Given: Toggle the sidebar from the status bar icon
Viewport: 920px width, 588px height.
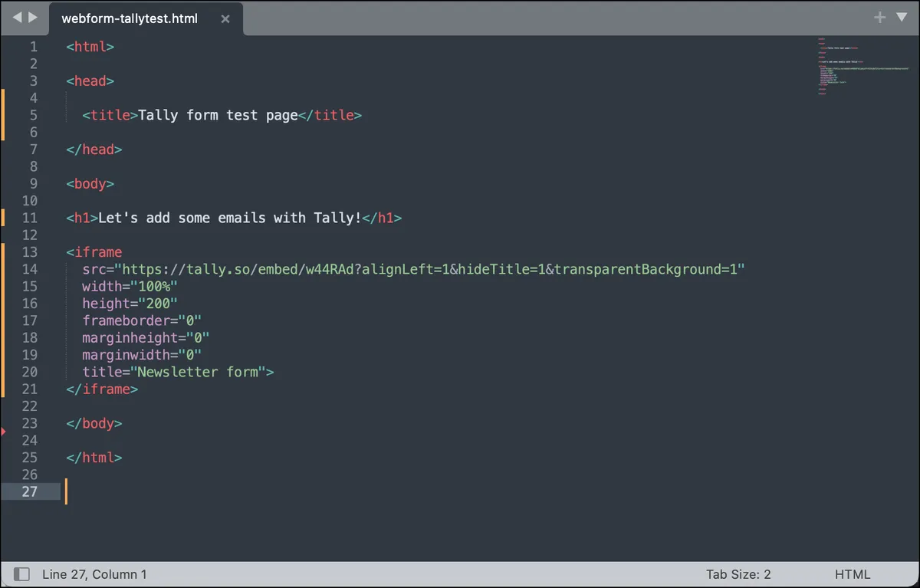Looking at the screenshot, I should (x=22, y=574).
